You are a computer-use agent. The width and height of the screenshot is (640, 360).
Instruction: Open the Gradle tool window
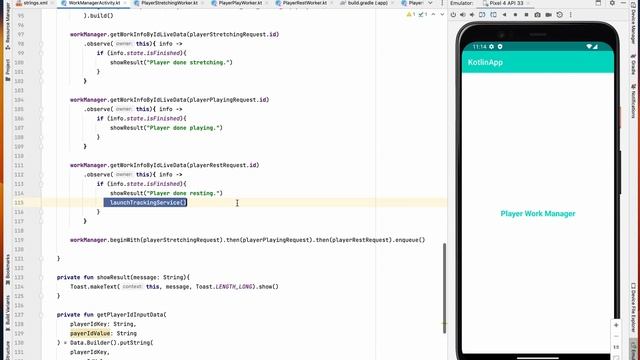(x=633, y=64)
